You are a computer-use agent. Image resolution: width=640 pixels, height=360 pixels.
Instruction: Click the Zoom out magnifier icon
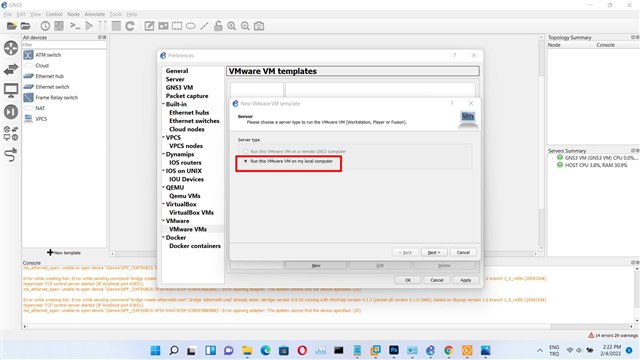245,26
